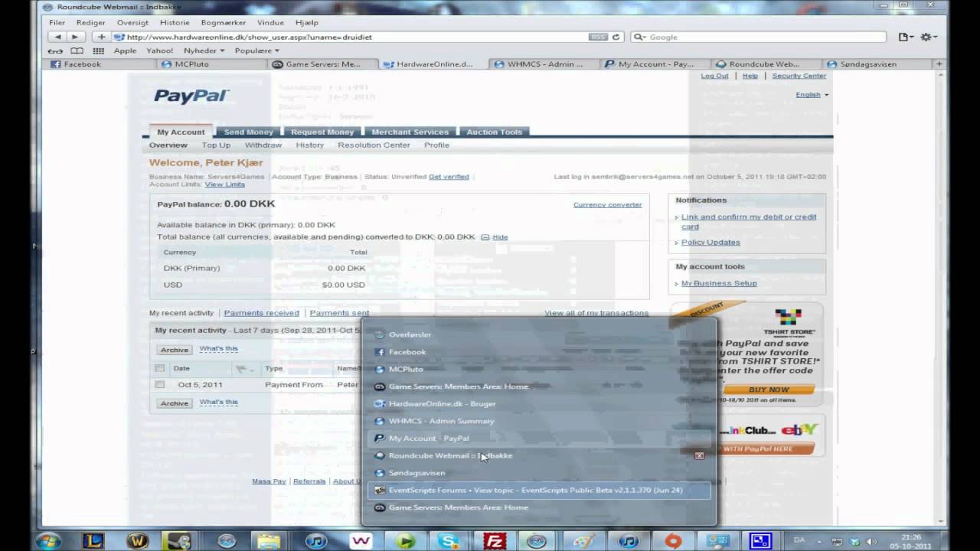Screen dimensions: 980x551
Task: Open the Nyheder bookmarks dropdown
Action: 204,51
